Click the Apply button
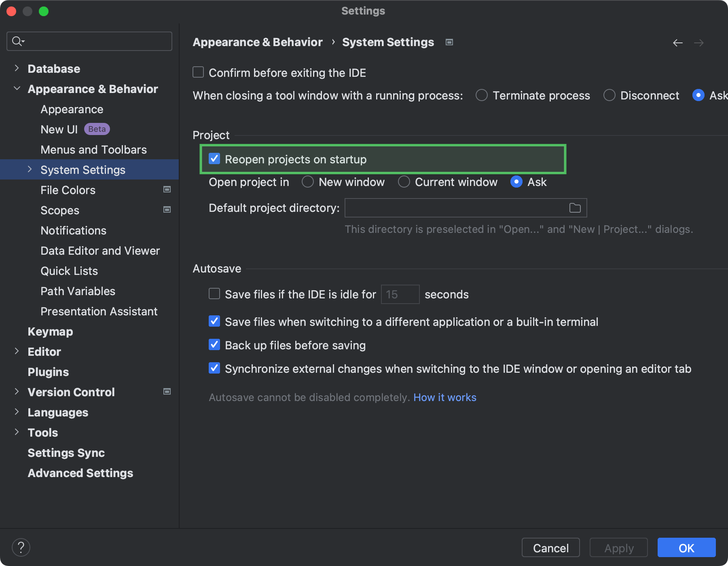Screen dimensions: 728x566 618,548
